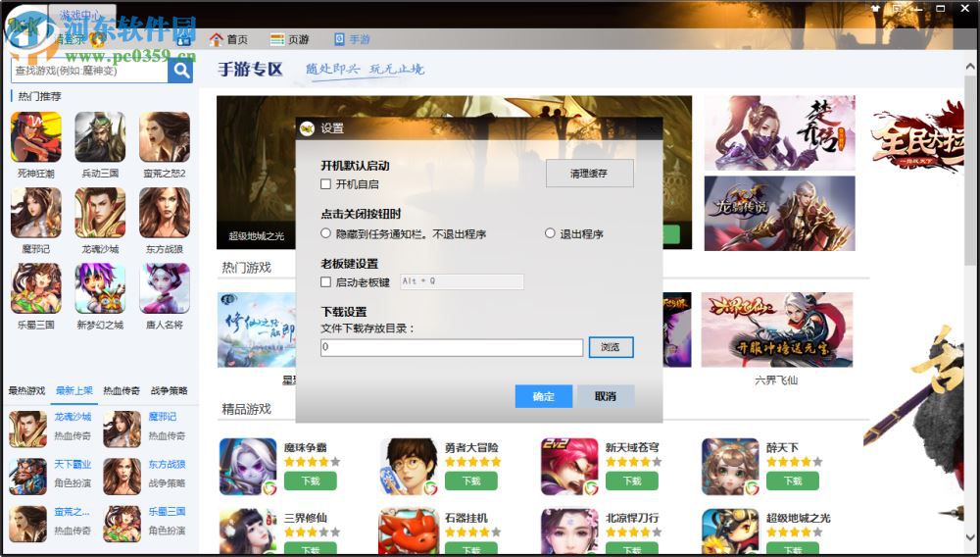Download 魔珠争霸 with 下载 button
The image size is (980, 557).
click(311, 481)
